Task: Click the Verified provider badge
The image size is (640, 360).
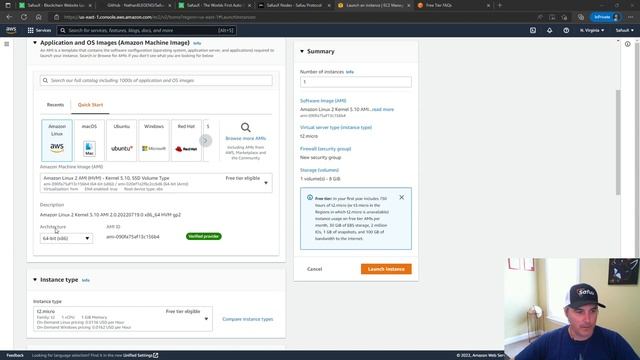Action: click(x=204, y=236)
